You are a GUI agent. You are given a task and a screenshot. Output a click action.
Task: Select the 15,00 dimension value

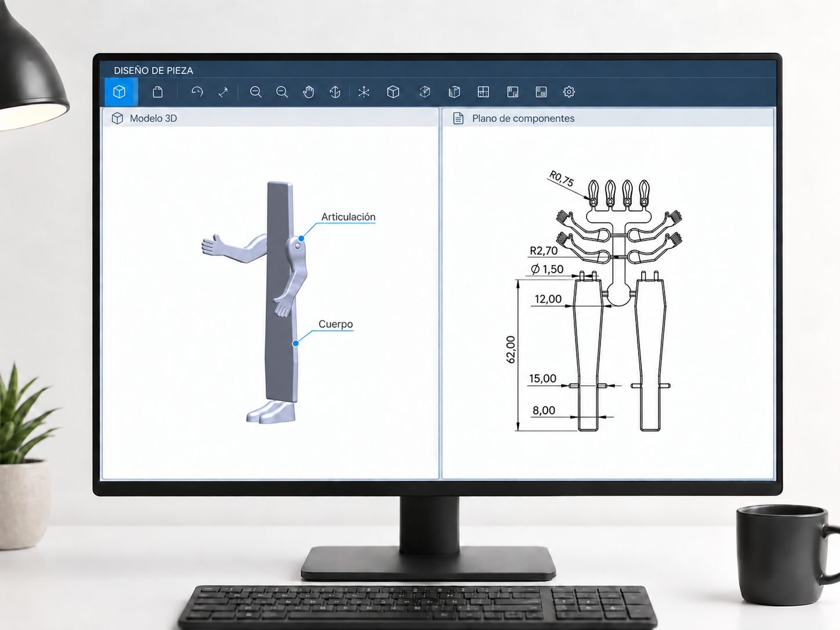click(x=542, y=379)
